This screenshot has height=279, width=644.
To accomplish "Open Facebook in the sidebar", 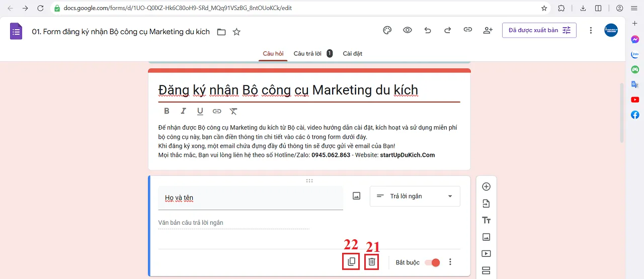I will coord(635,115).
